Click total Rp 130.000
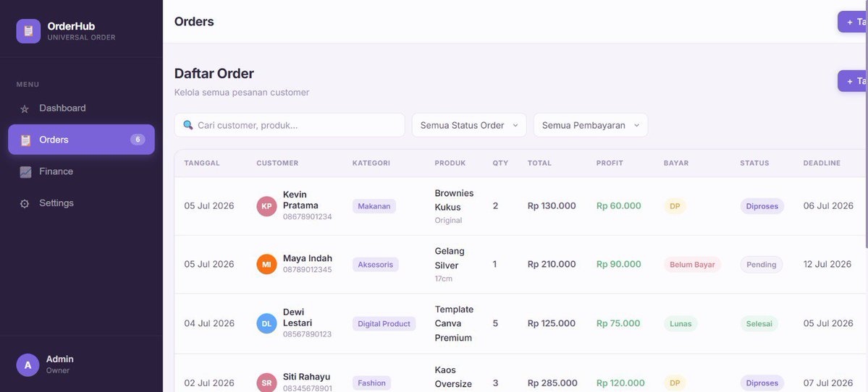Viewport: 868px width, 392px height. coord(552,205)
